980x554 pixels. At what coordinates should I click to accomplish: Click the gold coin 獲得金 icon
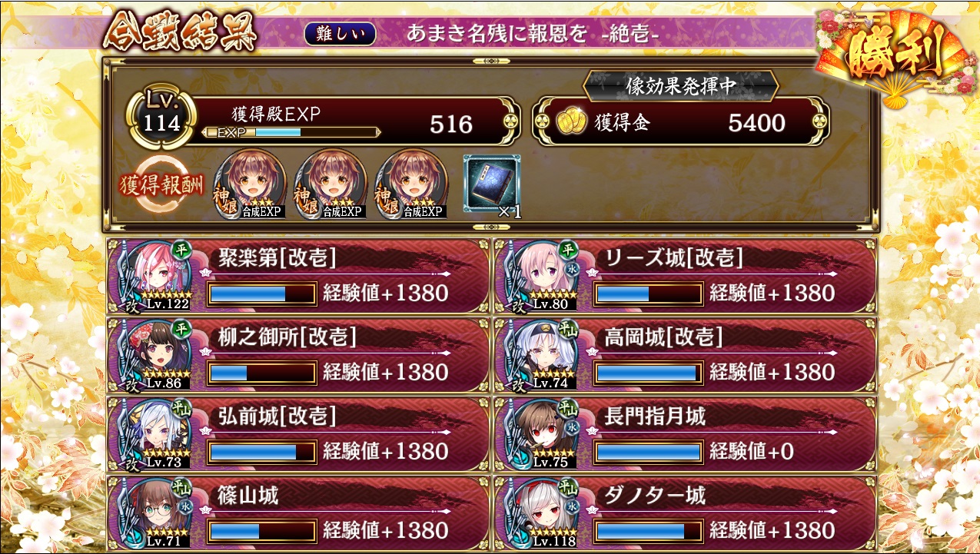pyautogui.click(x=570, y=122)
